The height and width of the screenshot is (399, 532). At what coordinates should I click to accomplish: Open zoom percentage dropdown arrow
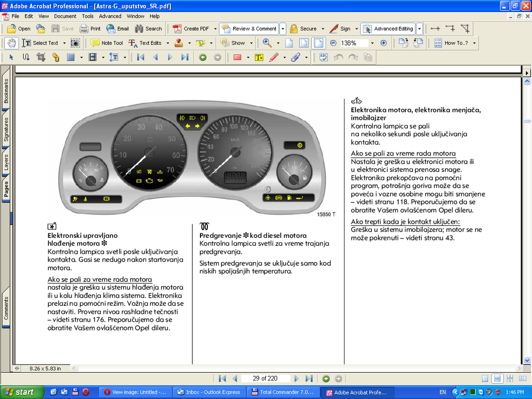tap(372, 43)
